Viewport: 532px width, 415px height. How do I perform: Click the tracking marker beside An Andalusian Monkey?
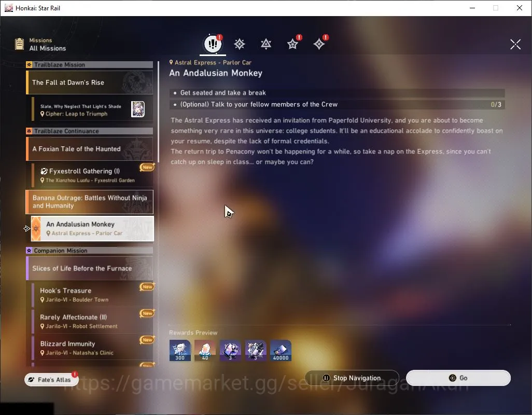click(27, 229)
